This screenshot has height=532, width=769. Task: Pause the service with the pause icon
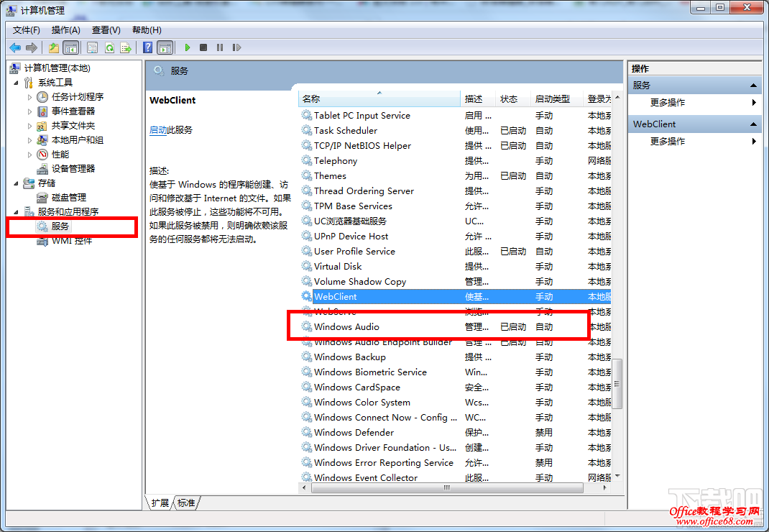point(220,47)
